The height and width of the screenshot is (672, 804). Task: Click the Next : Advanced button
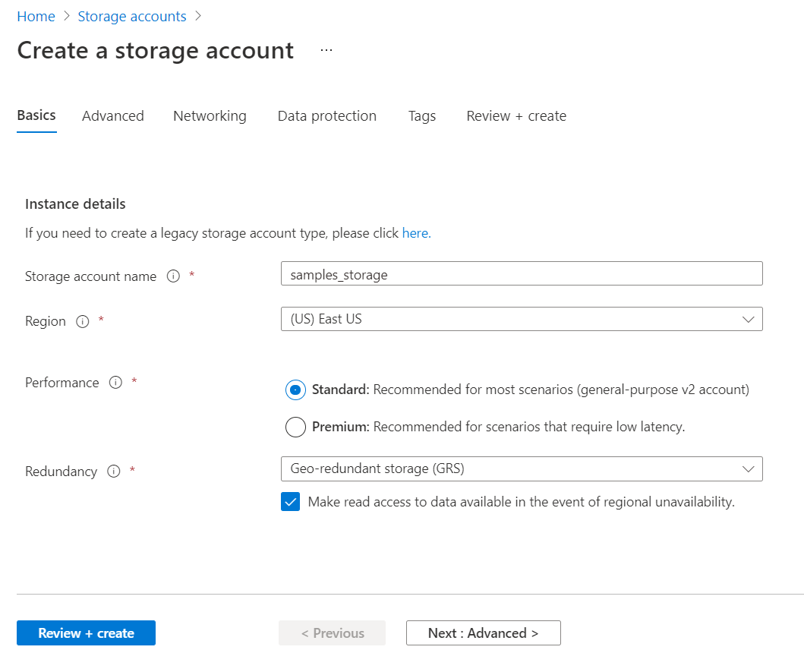point(483,633)
